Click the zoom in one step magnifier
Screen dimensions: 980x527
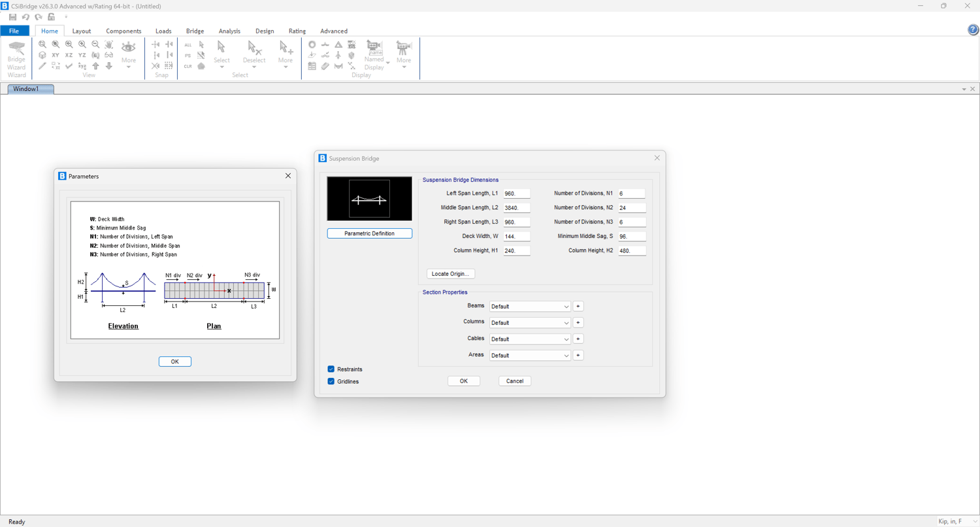click(x=82, y=44)
